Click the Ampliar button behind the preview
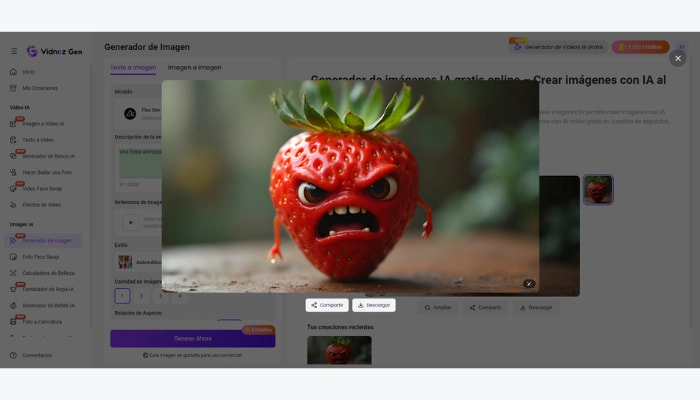 (x=438, y=308)
